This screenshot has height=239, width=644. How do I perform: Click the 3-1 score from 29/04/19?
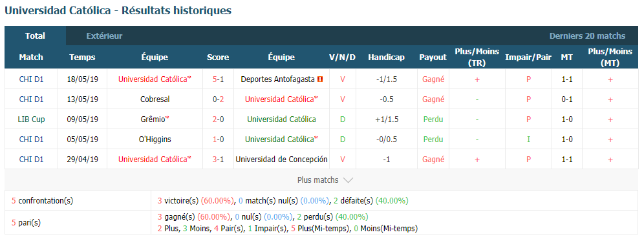click(x=218, y=160)
